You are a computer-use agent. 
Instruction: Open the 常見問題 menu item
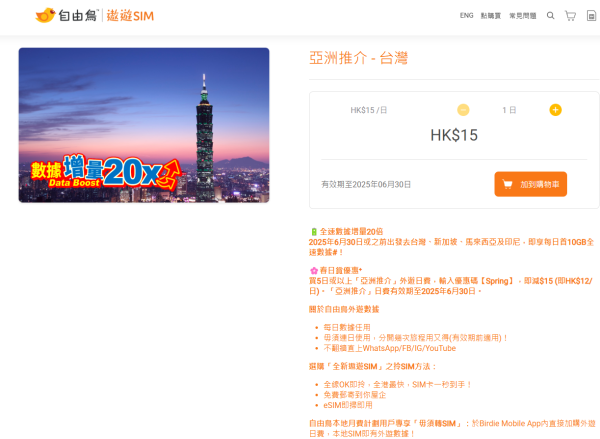(522, 16)
